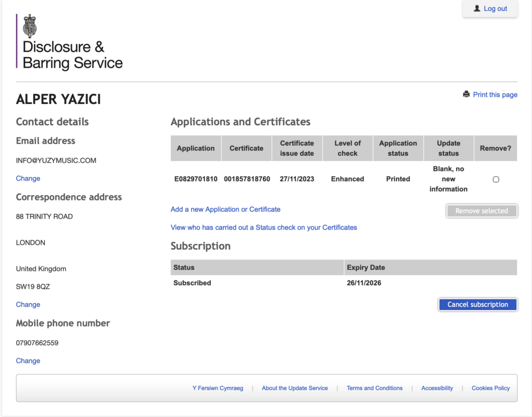Select the postcode SW19 8QZ
This screenshot has height=417, width=532.
33,287
